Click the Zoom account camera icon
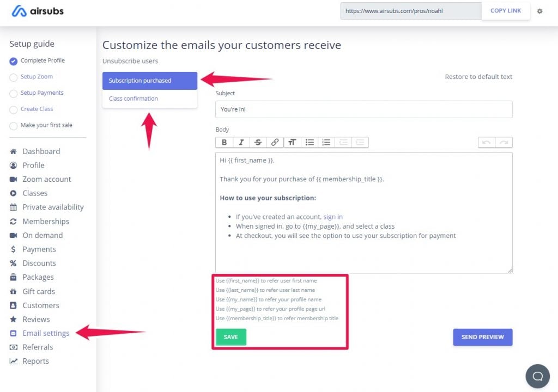 [x=13, y=179]
